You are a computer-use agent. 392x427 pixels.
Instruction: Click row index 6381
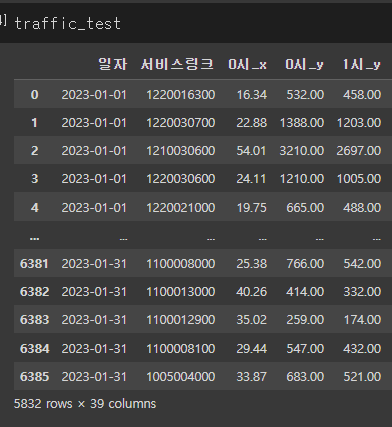click(34, 264)
